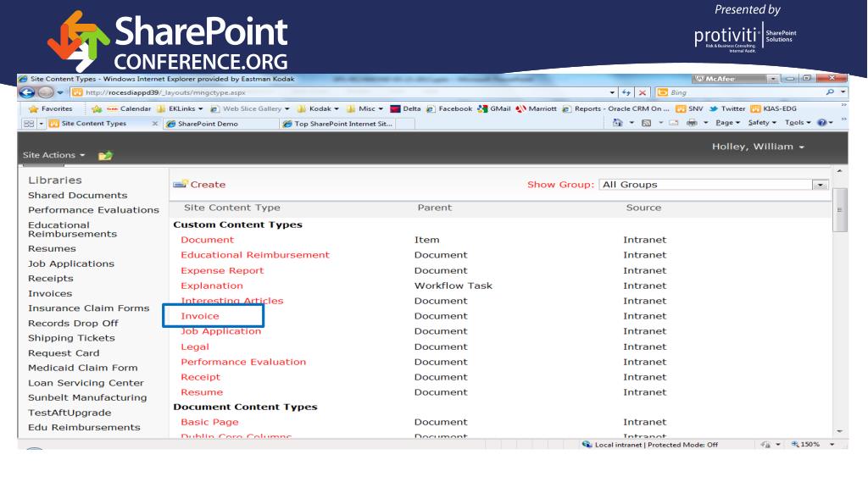Viewport: 868px width, 488px height.
Task: Open the Resume content type
Action: click(202, 392)
